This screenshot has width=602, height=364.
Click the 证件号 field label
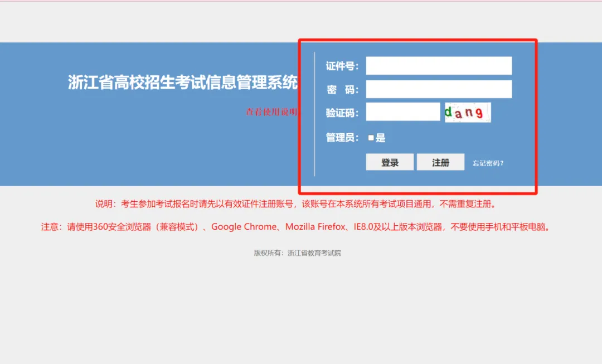[342, 66]
